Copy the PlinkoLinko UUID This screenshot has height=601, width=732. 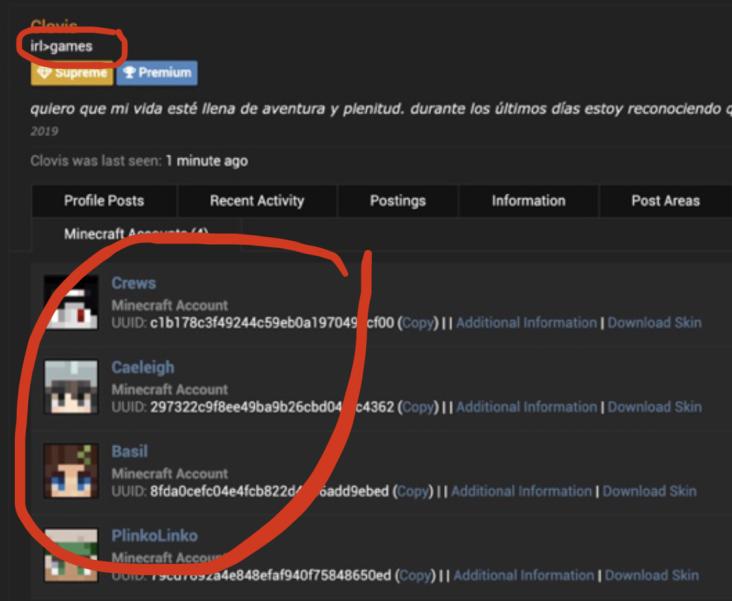(415, 575)
